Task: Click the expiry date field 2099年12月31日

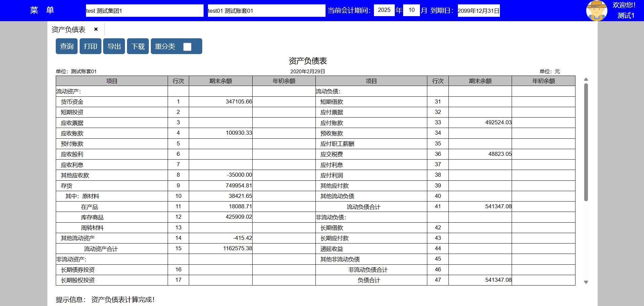Action: [478, 11]
